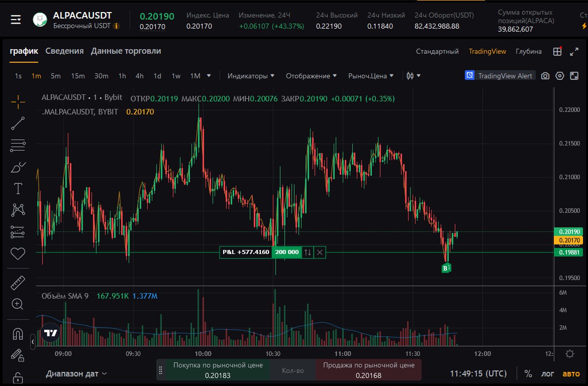This screenshot has width=588, height=386.
Task: Click the 0.19881 entry price label
Action: point(569,252)
